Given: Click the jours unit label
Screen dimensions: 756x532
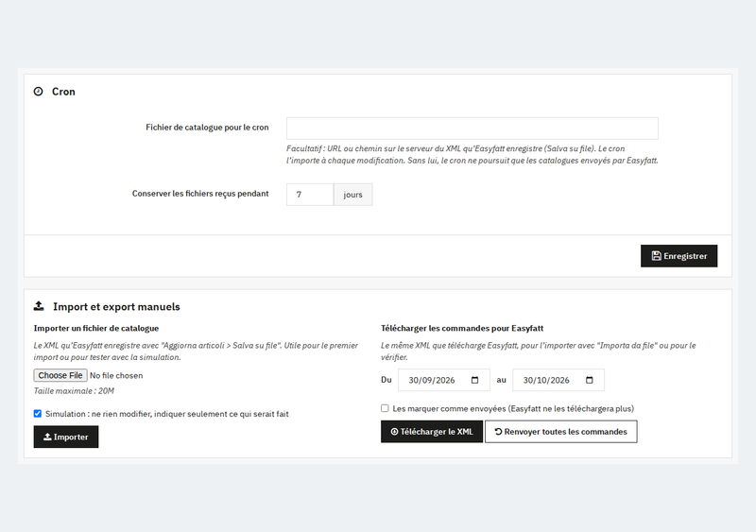Looking at the screenshot, I should (352, 195).
